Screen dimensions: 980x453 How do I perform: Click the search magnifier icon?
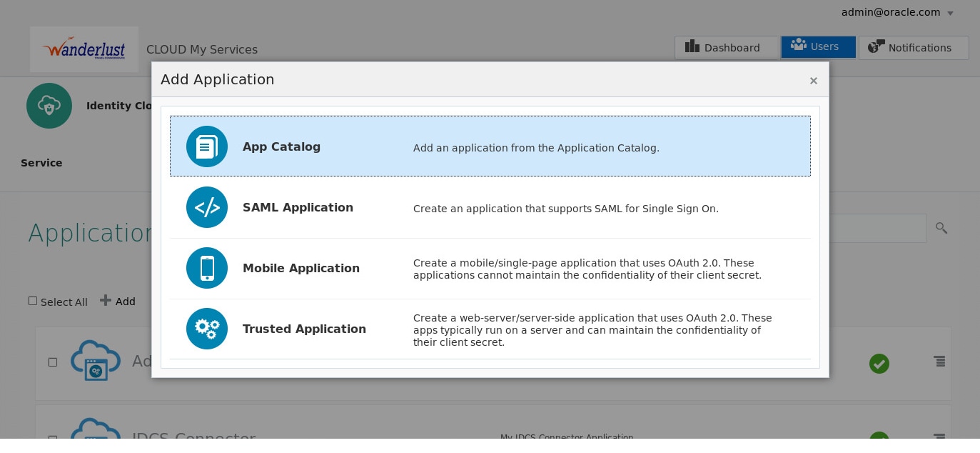pyautogui.click(x=941, y=228)
